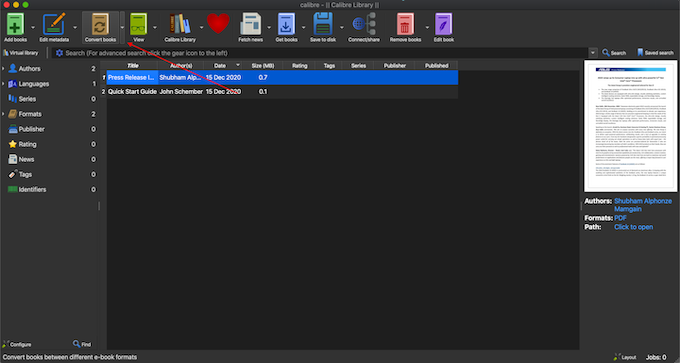
Task: Click the Tags column header
Action: [x=329, y=65]
